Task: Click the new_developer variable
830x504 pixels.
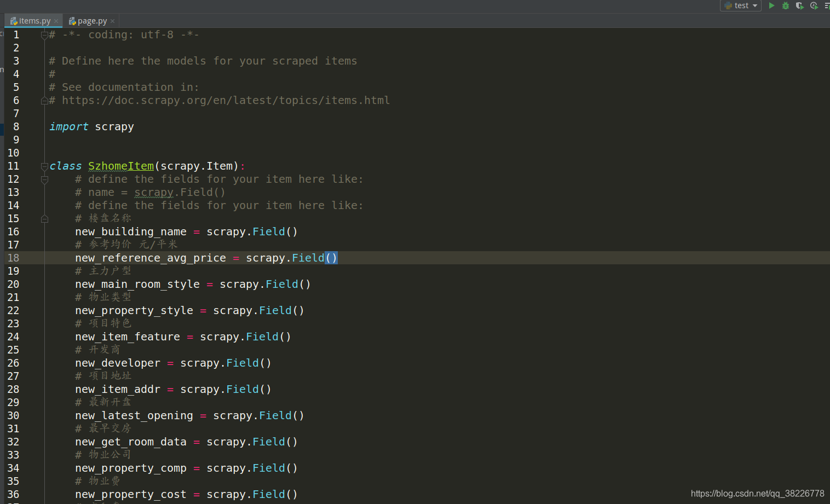Action: click(118, 363)
